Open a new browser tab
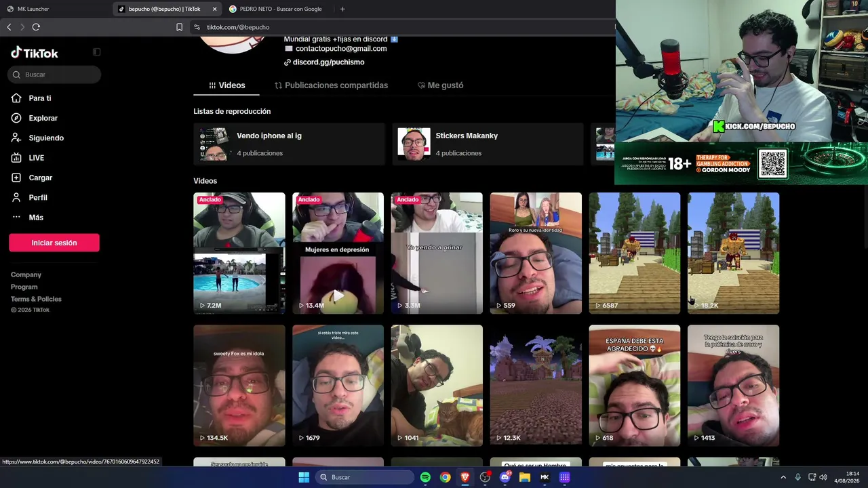 click(x=342, y=9)
